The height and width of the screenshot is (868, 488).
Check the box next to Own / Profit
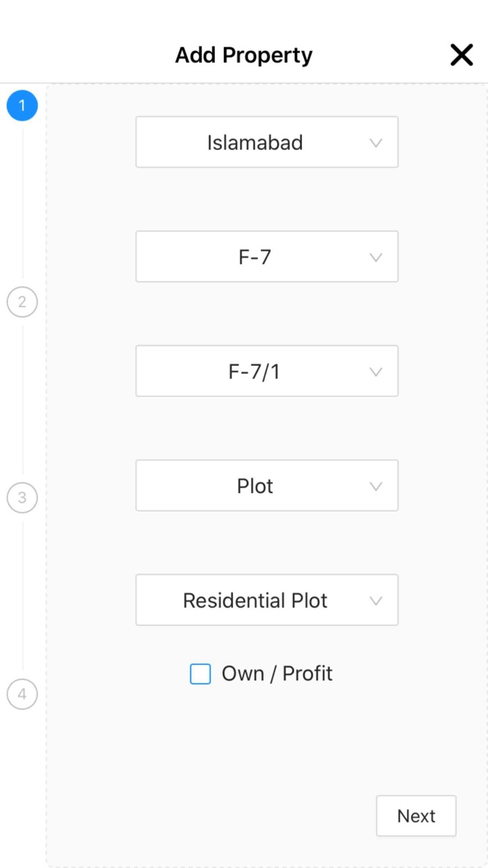[200, 673]
